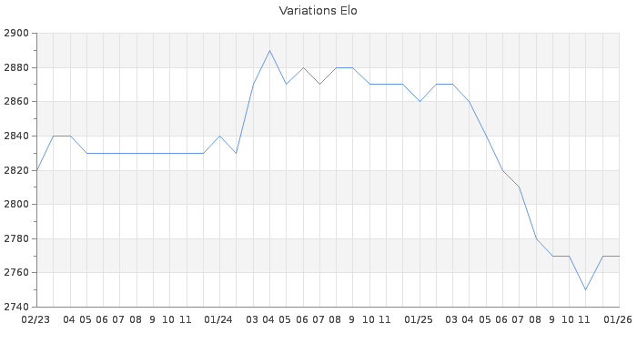Click the line's final point above 01/26
The image size is (637, 364).
[x=619, y=256]
